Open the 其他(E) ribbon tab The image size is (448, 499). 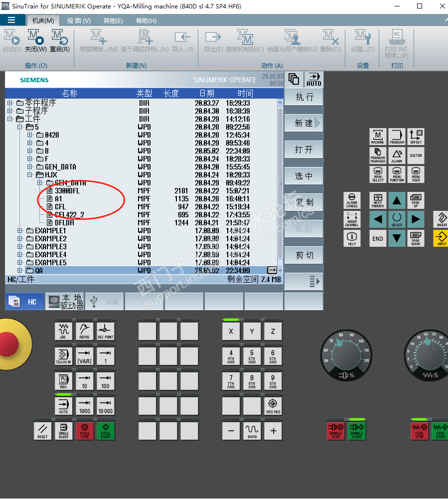click(x=113, y=20)
